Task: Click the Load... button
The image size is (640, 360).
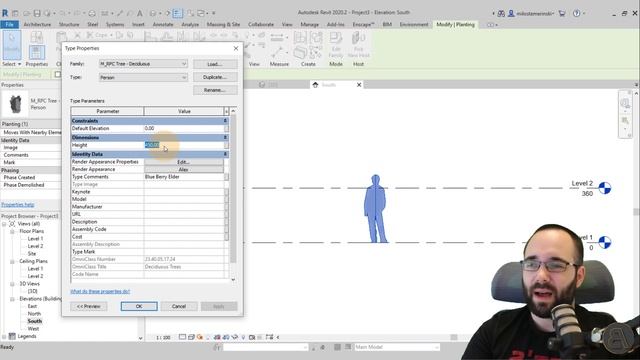Action: pos(215,64)
